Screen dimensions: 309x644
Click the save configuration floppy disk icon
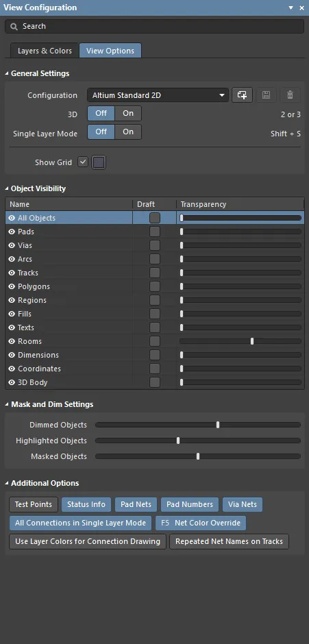[267, 95]
